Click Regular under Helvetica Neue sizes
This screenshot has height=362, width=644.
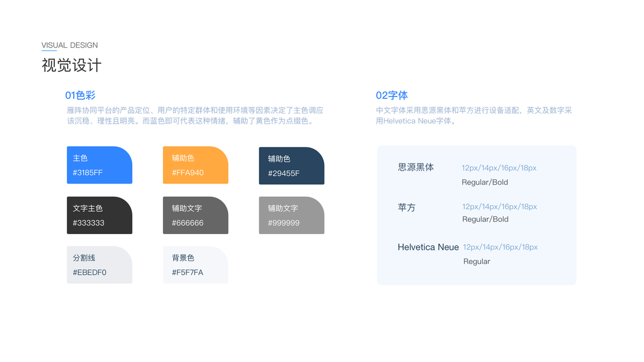tap(476, 261)
